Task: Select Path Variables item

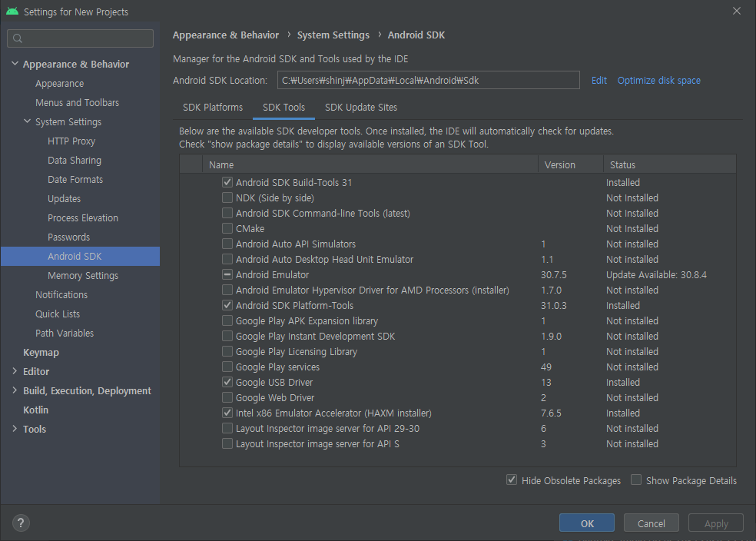Action: 64,334
